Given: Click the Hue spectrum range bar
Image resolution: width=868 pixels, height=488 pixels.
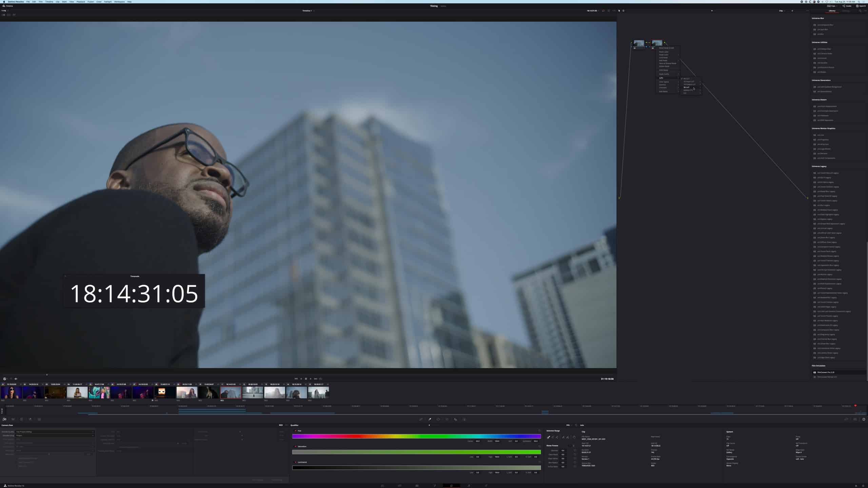Looking at the screenshot, I should (x=416, y=436).
